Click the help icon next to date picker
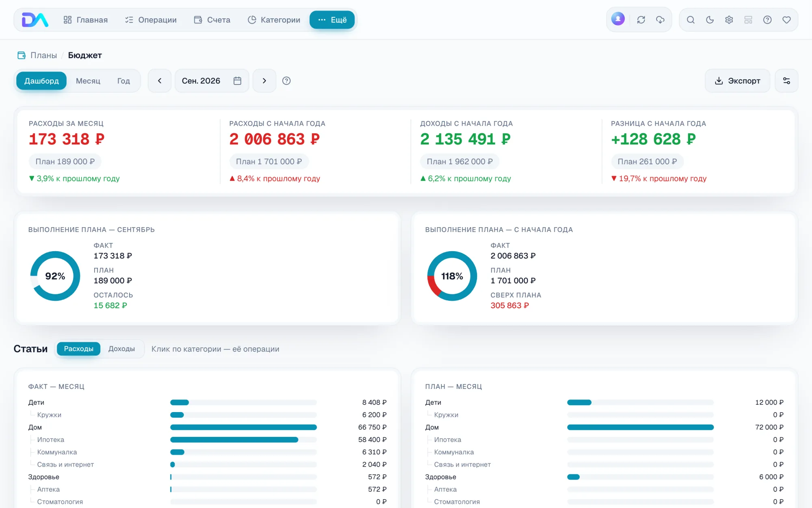Image resolution: width=812 pixels, height=508 pixels. pyautogui.click(x=286, y=81)
